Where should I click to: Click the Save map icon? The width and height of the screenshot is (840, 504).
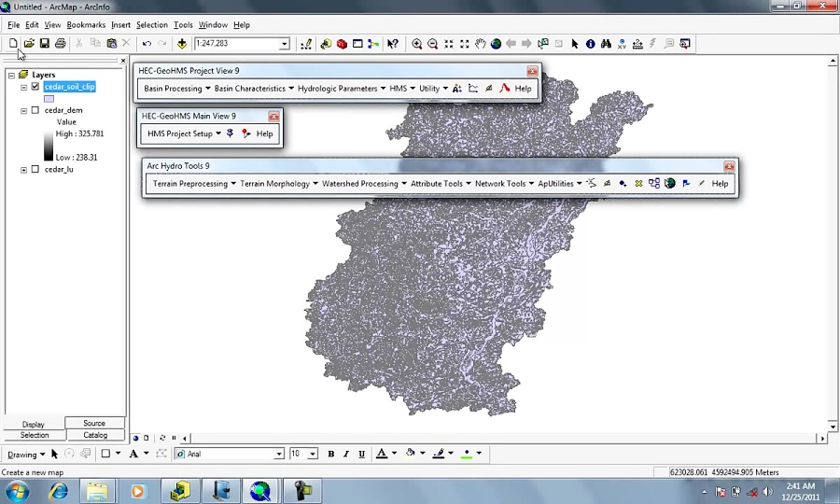tap(44, 44)
